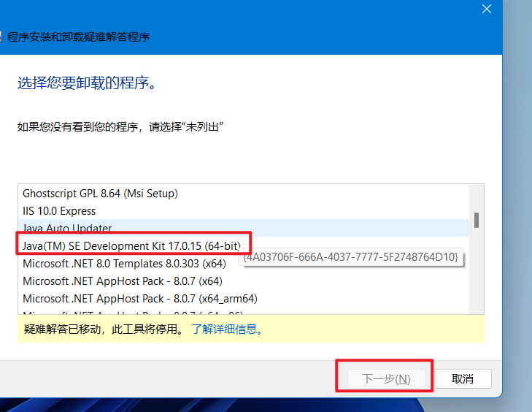Choose IIS 10.0 Express from list
Image resolution: width=532 pixels, height=412 pixels.
(x=59, y=211)
